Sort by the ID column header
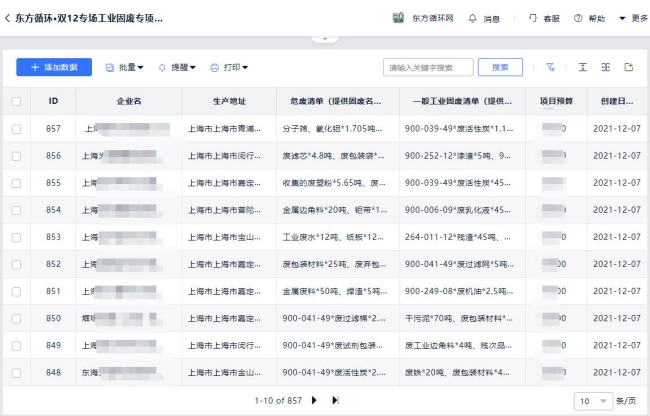Screen dimensions: 650x416 pyautogui.click(x=53, y=101)
